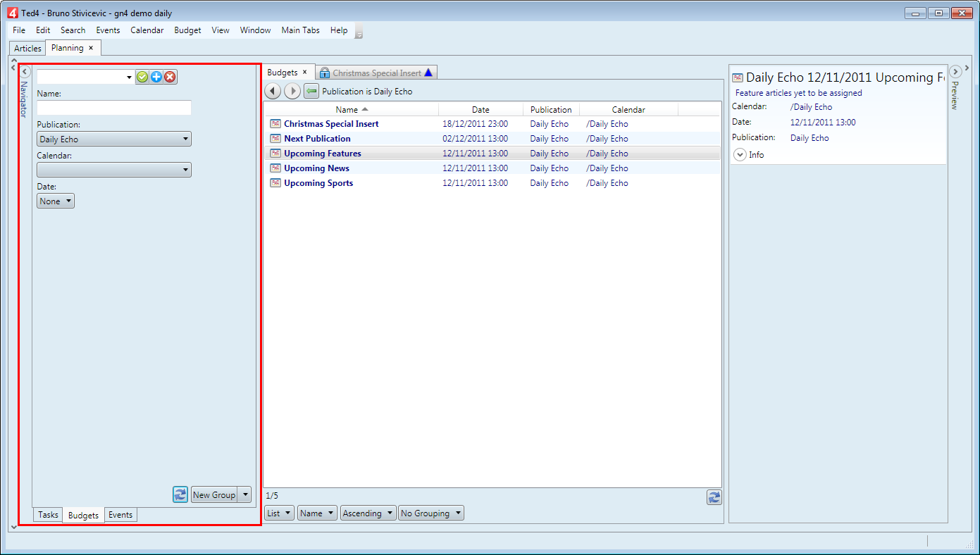Open the Publication dropdown showing Daily Echo
Image resolution: width=980 pixels, height=555 pixels.
coord(114,139)
